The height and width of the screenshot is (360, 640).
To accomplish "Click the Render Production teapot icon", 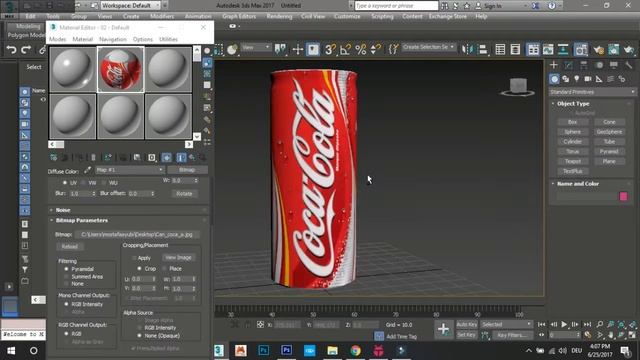I will click(629, 49).
